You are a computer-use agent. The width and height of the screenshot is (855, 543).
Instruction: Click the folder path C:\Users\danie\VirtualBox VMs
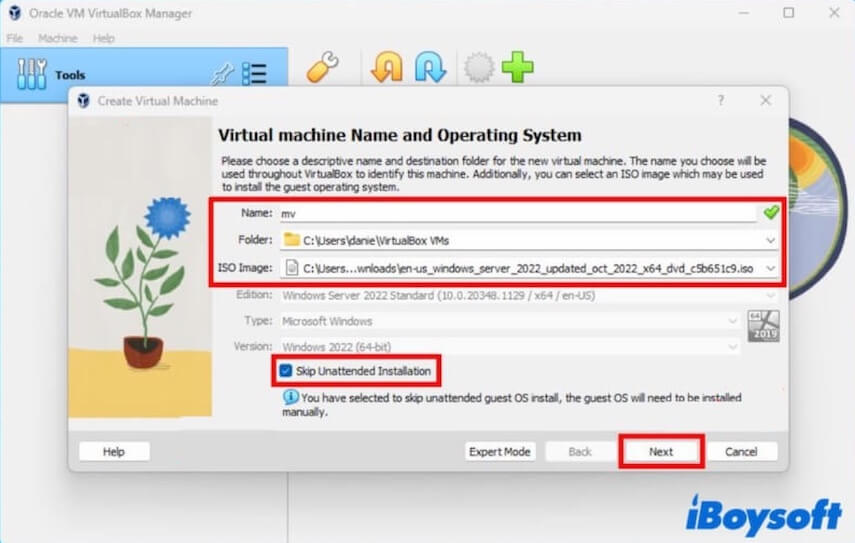(376, 241)
